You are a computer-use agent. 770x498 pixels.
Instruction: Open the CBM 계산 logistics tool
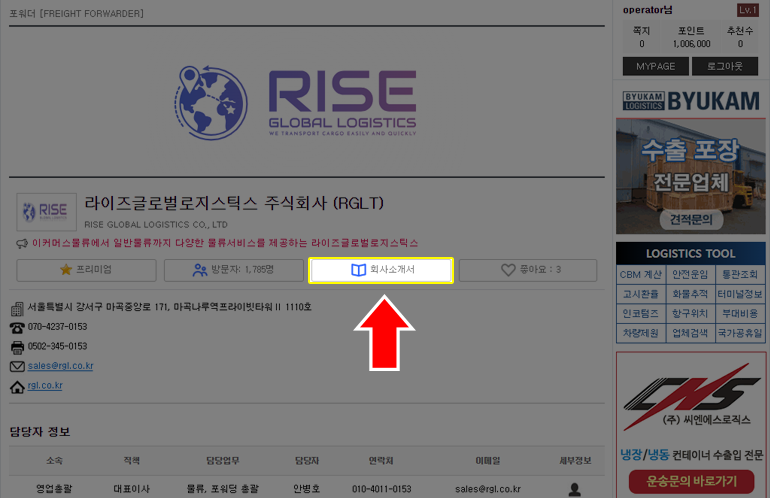(640, 275)
